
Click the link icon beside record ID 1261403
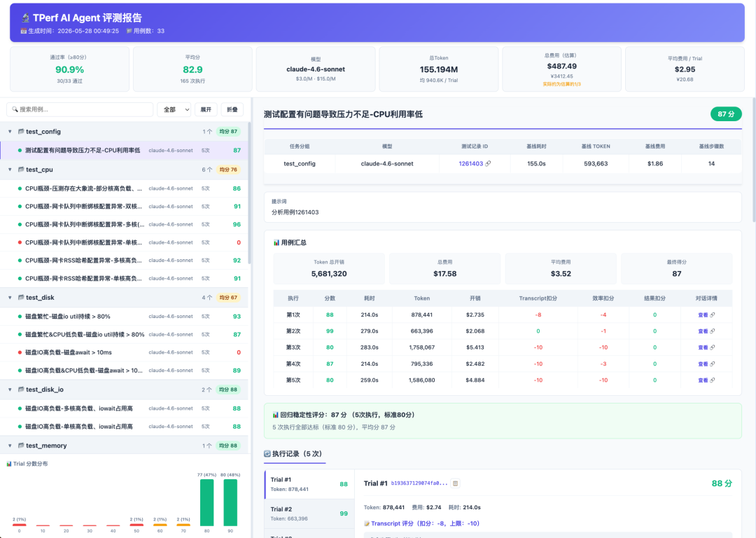[x=488, y=163]
